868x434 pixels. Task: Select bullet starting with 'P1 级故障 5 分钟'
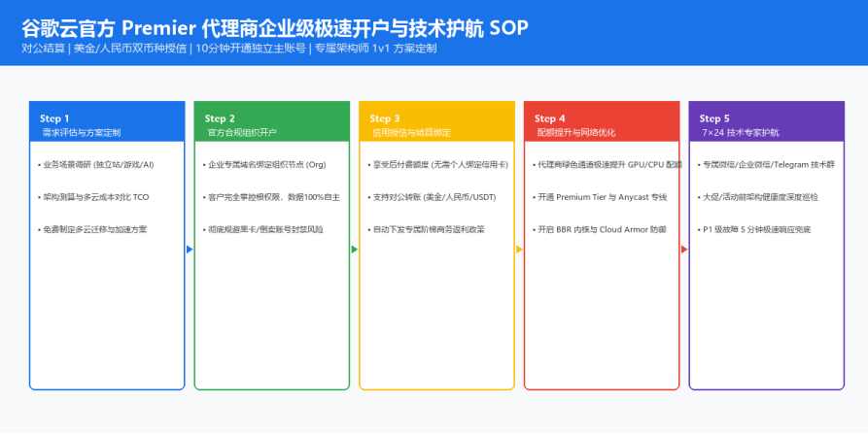click(754, 229)
